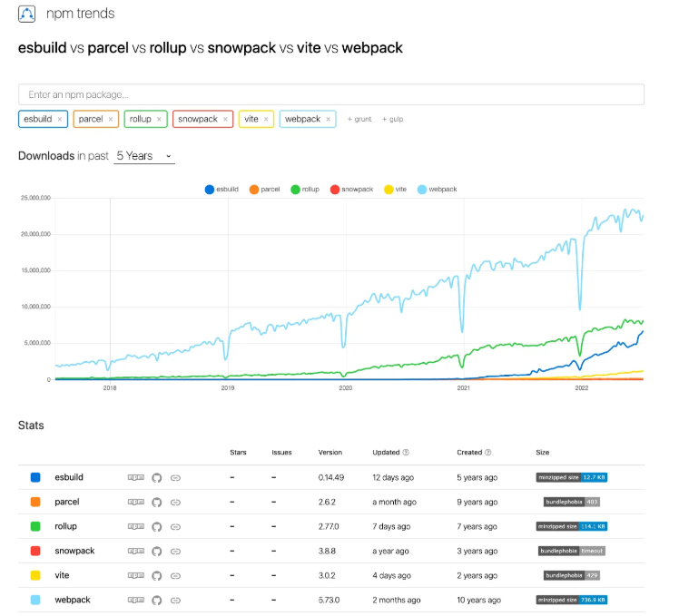Click webpack's light blue swatch in Stats
The height and width of the screenshot is (616, 679).
click(x=35, y=600)
